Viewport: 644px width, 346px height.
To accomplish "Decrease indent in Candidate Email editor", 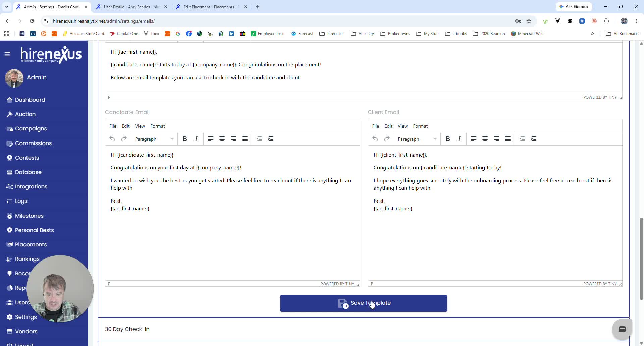I will coord(259,139).
